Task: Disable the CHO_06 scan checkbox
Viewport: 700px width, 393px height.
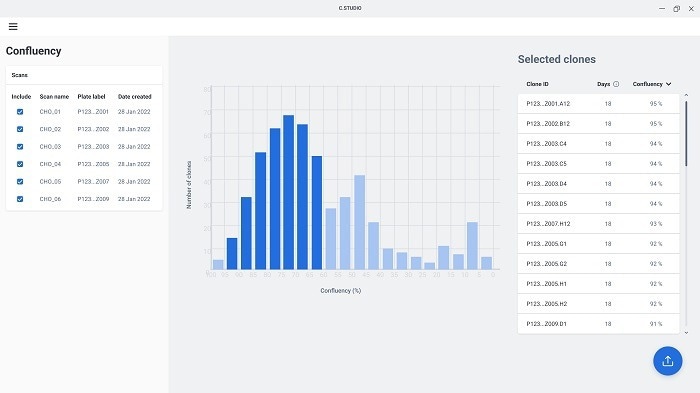Action: [x=20, y=199]
